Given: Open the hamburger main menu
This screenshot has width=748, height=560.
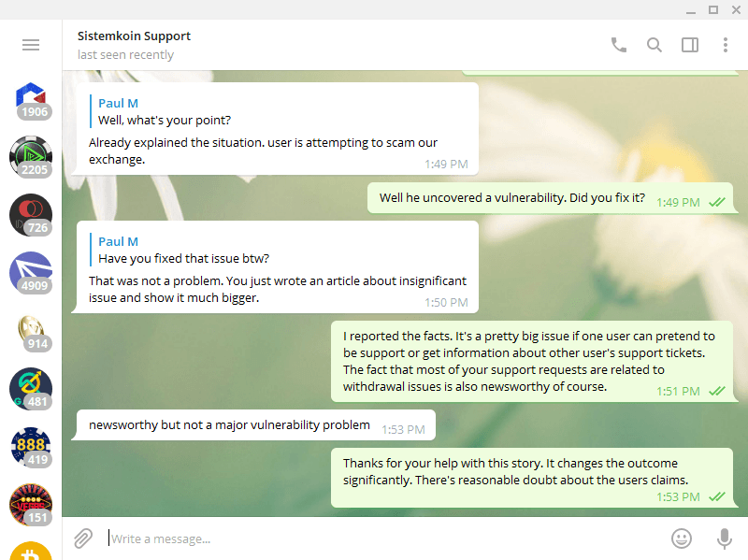Looking at the screenshot, I should tap(31, 45).
